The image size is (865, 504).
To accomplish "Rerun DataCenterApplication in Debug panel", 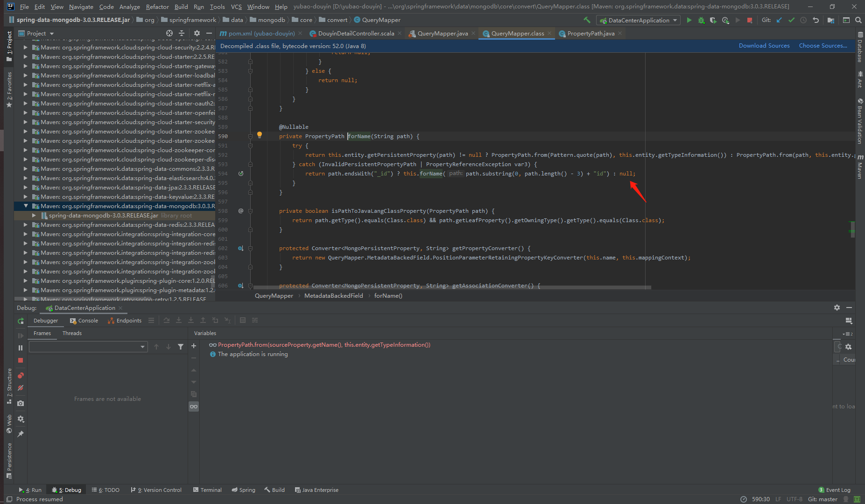I will pyautogui.click(x=21, y=321).
